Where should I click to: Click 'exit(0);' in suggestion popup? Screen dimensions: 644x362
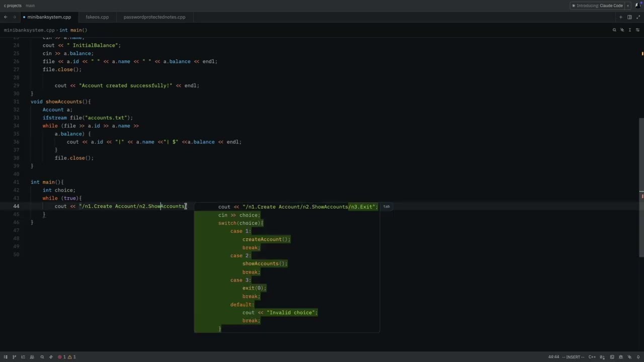click(x=254, y=288)
